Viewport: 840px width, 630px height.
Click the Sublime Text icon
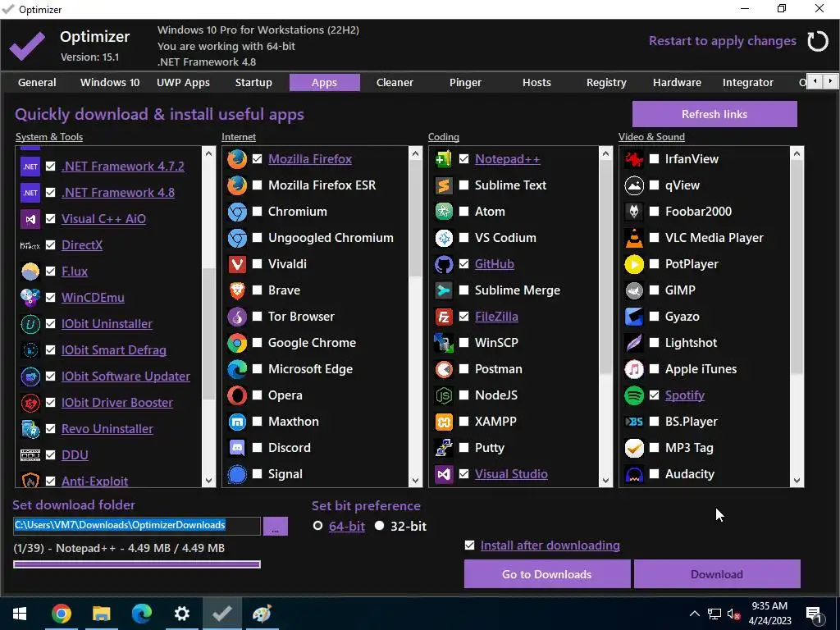444,185
